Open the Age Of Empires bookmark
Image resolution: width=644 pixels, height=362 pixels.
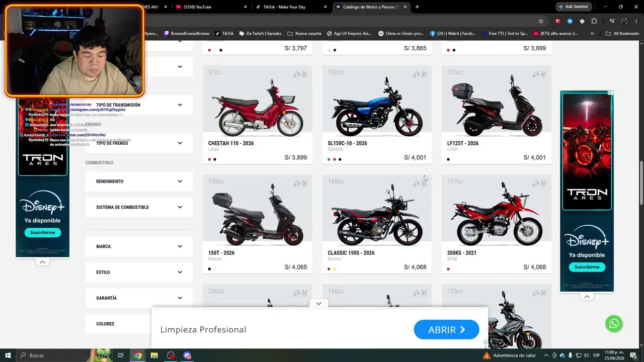[349, 34]
